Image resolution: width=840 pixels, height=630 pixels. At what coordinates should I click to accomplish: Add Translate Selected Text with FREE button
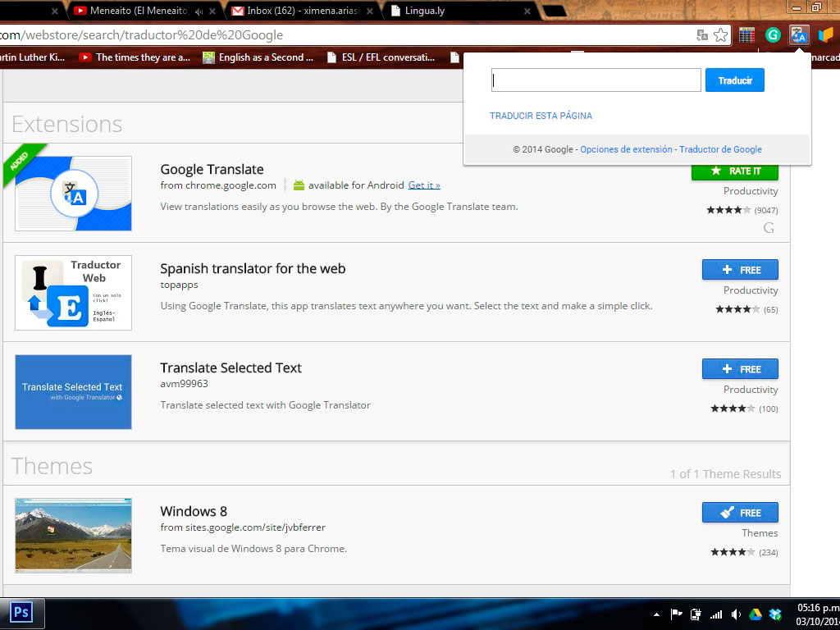(740, 369)
